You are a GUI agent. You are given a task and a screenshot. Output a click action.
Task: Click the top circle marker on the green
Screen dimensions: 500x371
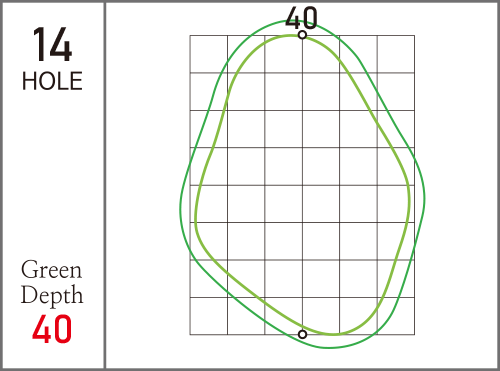coord(302,35)
